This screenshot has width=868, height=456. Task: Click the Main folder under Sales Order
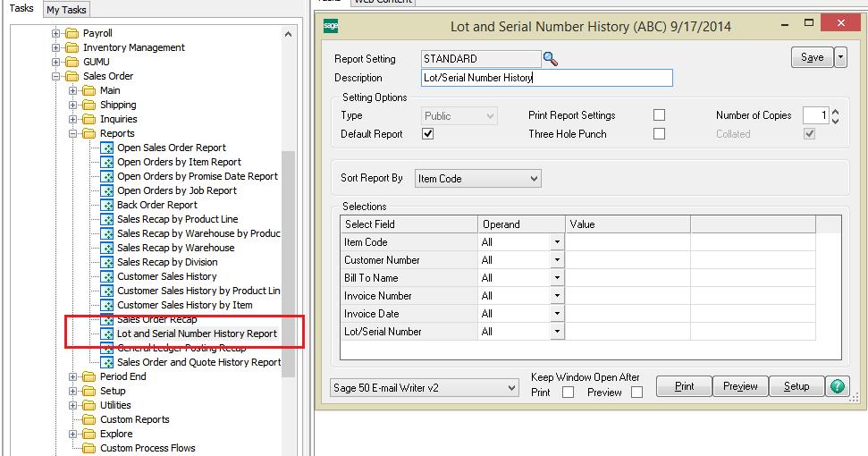pos(110,90)
